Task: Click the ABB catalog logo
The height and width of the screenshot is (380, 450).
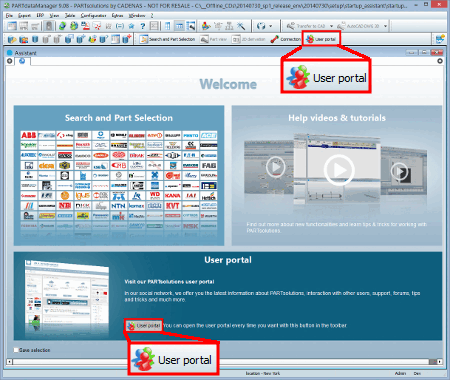Action: (29, 135)
